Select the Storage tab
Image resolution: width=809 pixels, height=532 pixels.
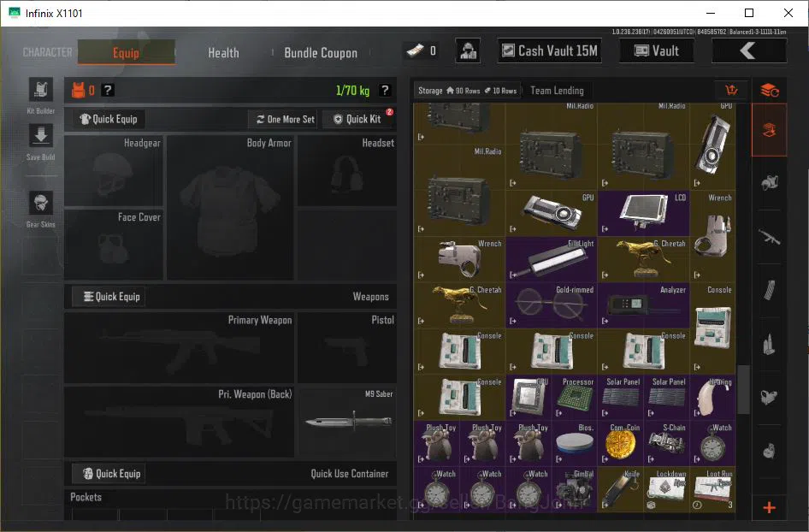(x=468, y=91)
